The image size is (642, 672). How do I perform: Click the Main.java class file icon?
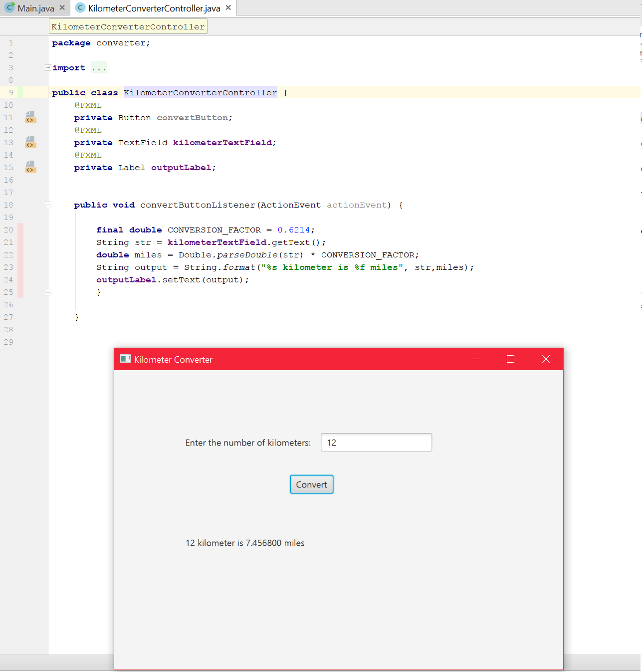[9, 7]
